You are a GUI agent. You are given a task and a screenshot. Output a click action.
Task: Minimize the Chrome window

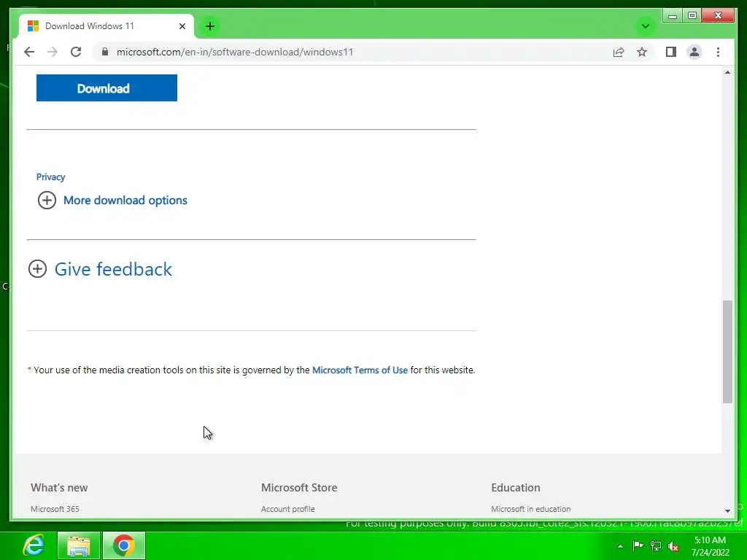[672, 16]
